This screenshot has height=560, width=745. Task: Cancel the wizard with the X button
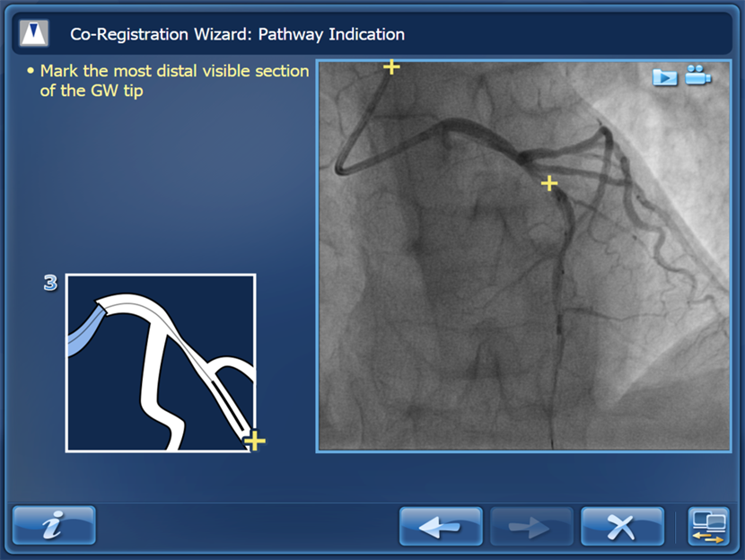click(622, 526)
